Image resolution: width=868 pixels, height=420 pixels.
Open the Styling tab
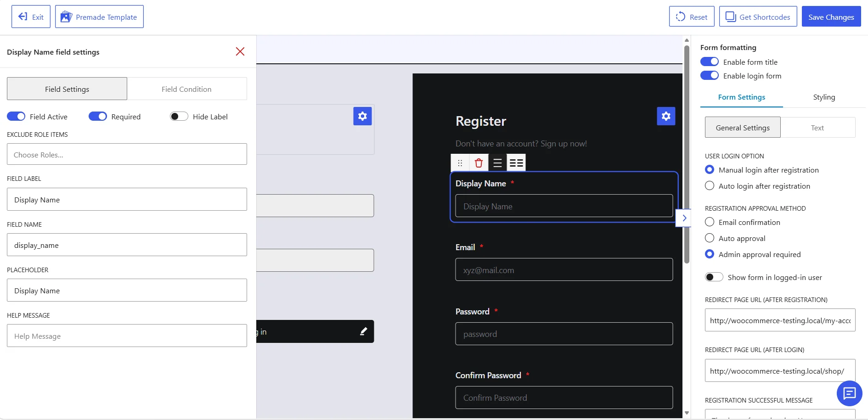point(824,97)
